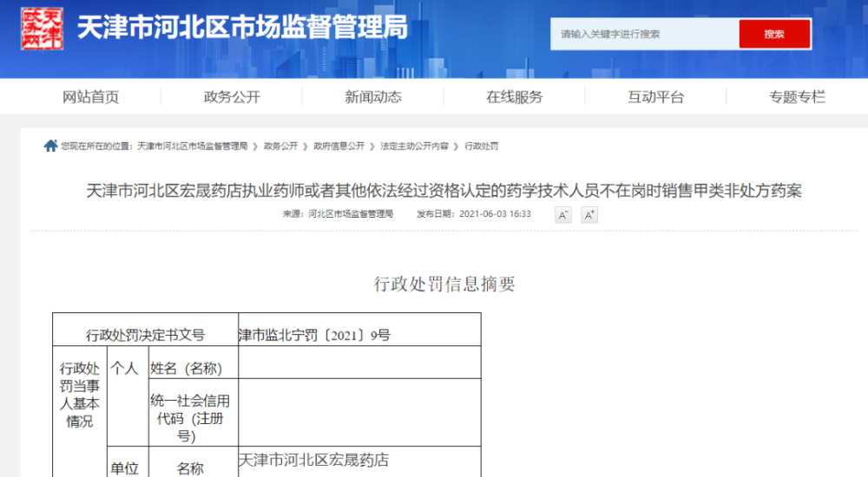Screen dimensions: 868x477
Task: Click the home icon in the breadcrumb
Action: coord(50,147)
